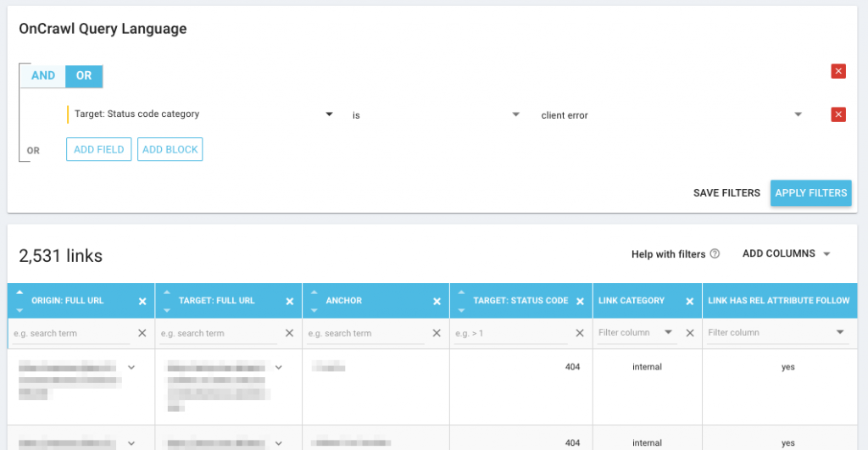Image resolution: width=868 pixels, height=450 pixels.
Task: Clear the Anchor search field
Action: pyautogui.click(x=437, y=333)
